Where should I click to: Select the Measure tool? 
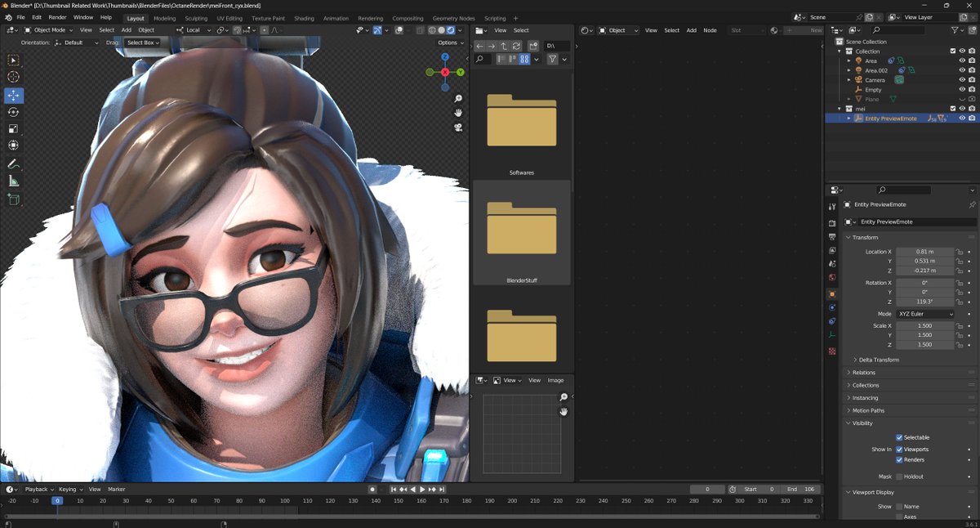click(14, 181)
